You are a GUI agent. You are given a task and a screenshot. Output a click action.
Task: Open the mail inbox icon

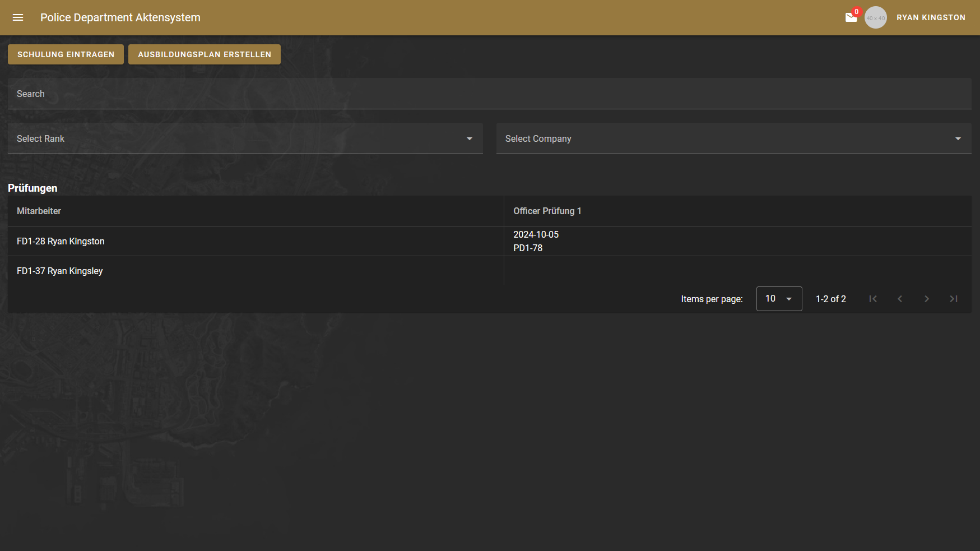tap(851, 17)
